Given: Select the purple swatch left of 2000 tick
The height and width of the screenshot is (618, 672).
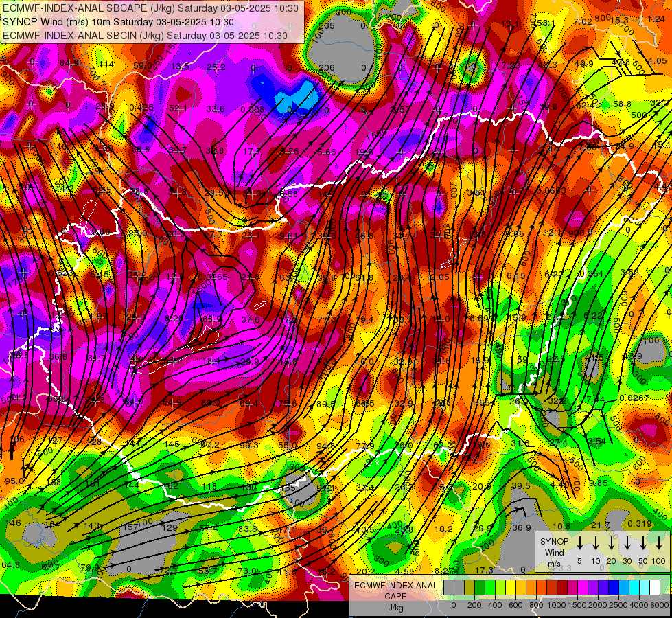Looking at the screenshot, I should click(593, 587).
